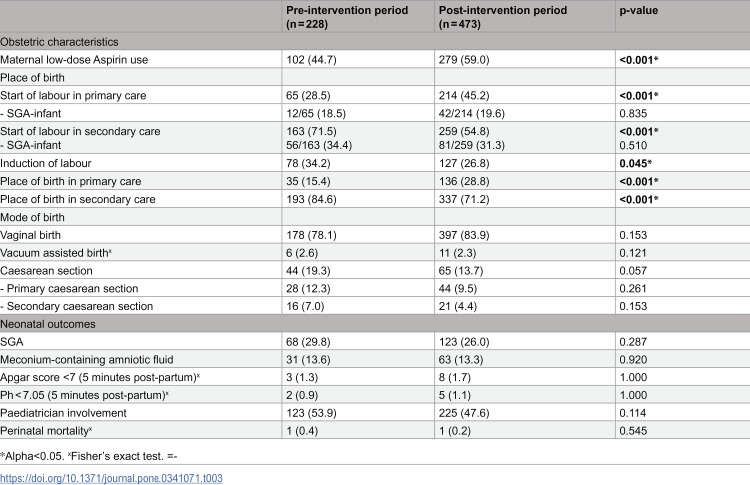Click the Obstetric characteristics section row
This screenshot has width=750, height=485.
[x=375, y=42]
